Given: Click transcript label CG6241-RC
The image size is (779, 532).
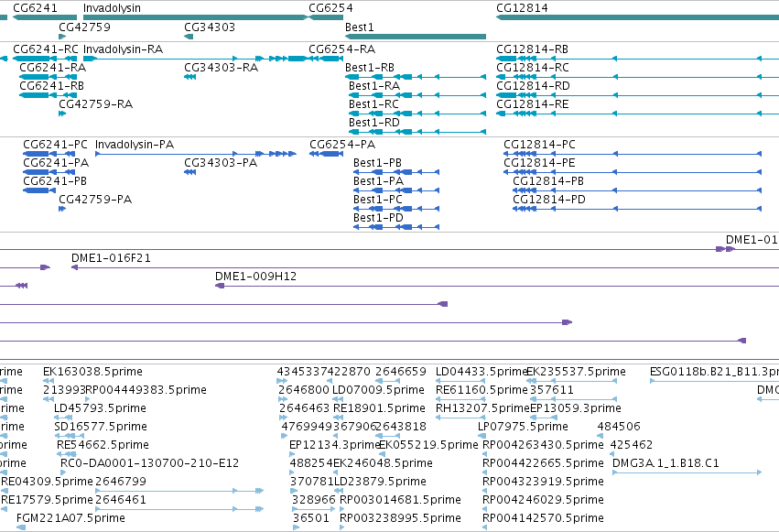Looking at the screenshot, I should click(46, 49).
